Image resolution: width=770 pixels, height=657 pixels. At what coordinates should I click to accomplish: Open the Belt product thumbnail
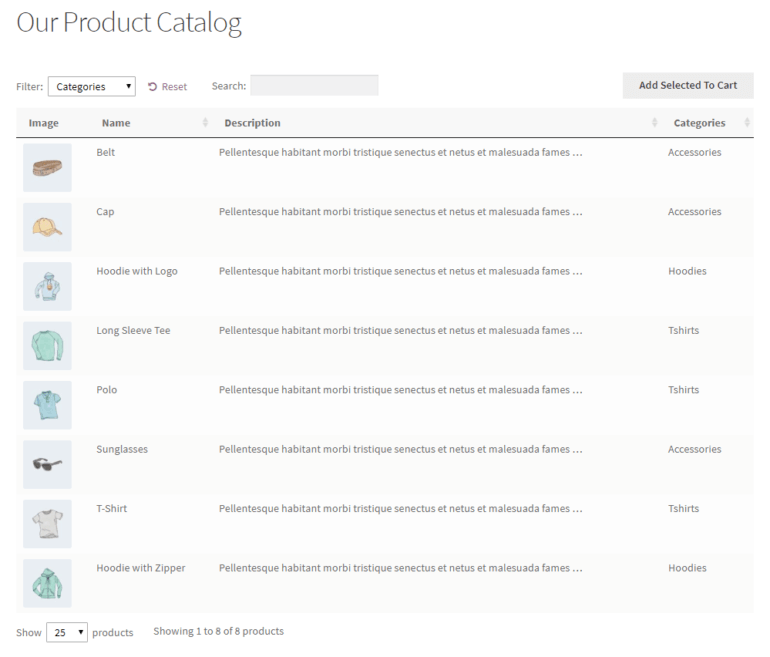tap(47, 167)
